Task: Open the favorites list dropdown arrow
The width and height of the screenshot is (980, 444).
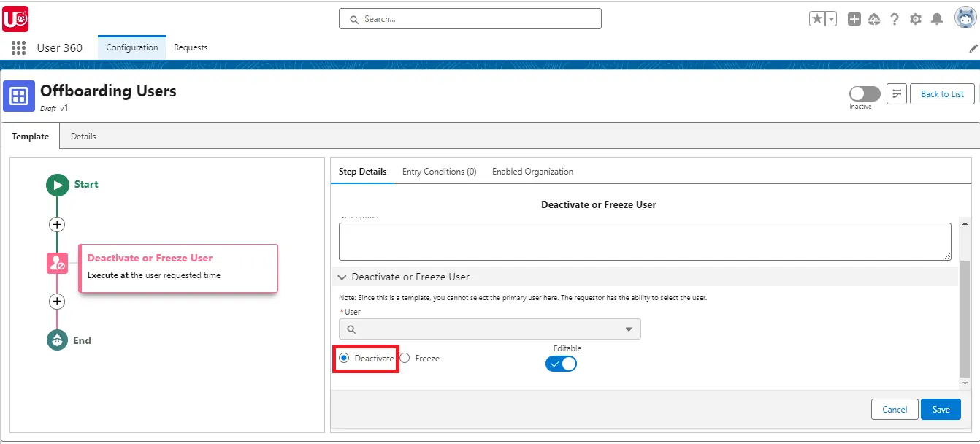Action: 831,18
